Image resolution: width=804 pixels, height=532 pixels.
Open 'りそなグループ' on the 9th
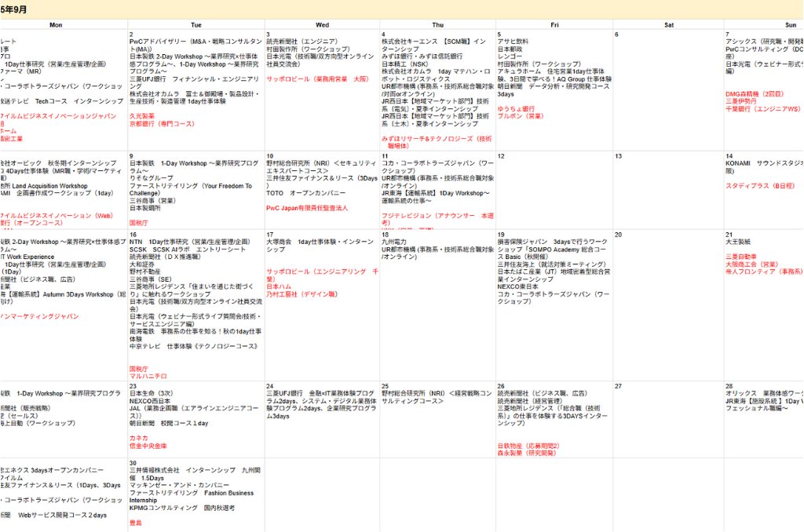[x=152, y=178]
